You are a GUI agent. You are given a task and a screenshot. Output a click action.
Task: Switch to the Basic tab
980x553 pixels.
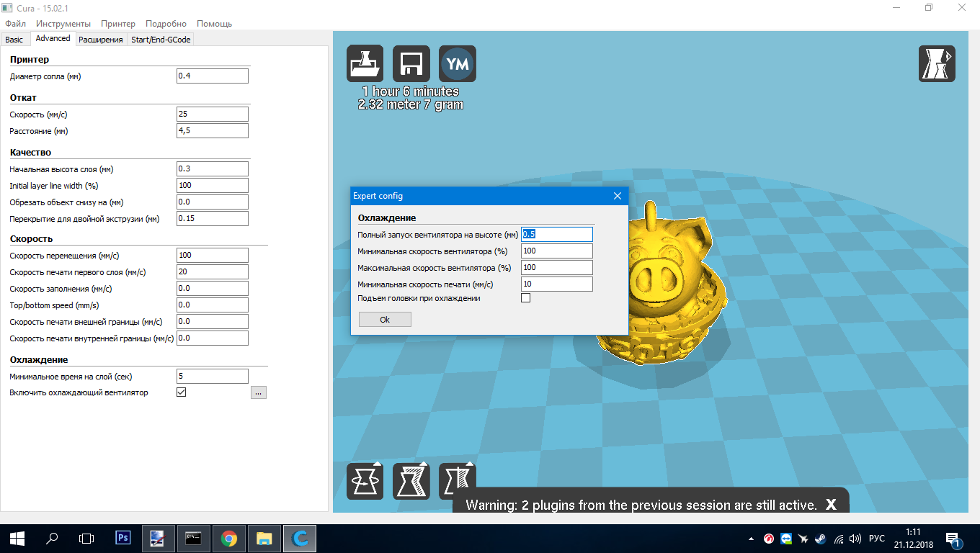point(14,40)
